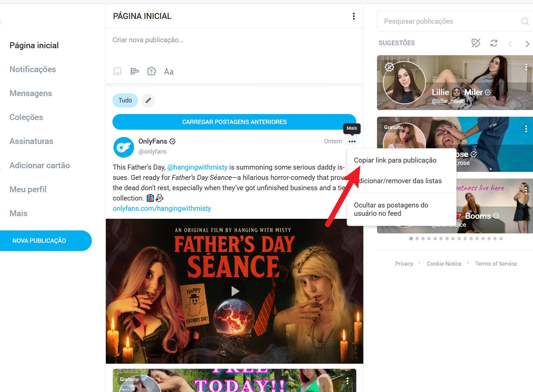Open Mensagens in the sidebar
The width and height of the screenshot is (533, 392).
pyautogui.click(x=31, y=93)
